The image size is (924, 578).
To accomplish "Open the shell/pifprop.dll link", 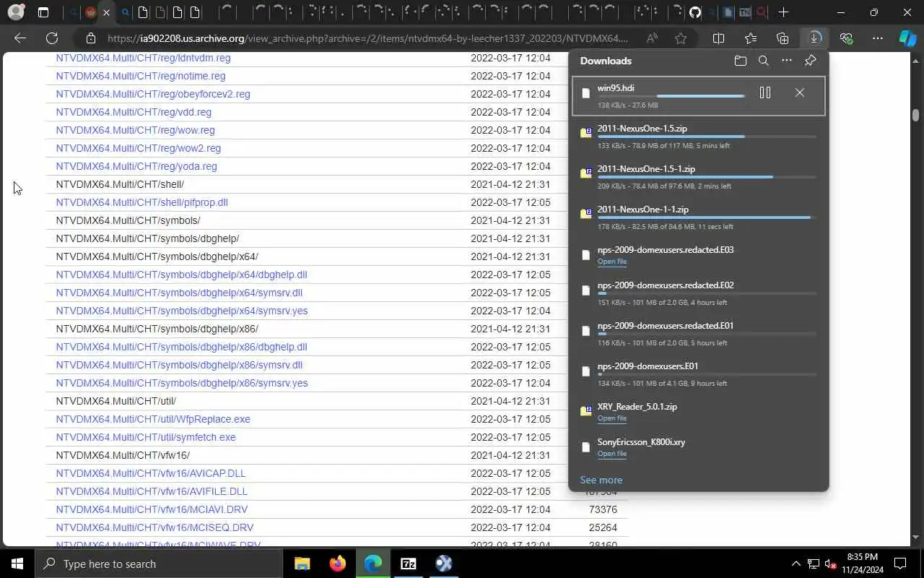I will (141, 202).
